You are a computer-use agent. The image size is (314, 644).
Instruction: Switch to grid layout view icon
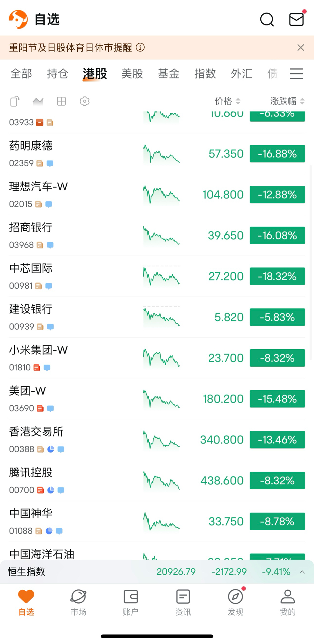pyautogui.click(x=61, y=101)
